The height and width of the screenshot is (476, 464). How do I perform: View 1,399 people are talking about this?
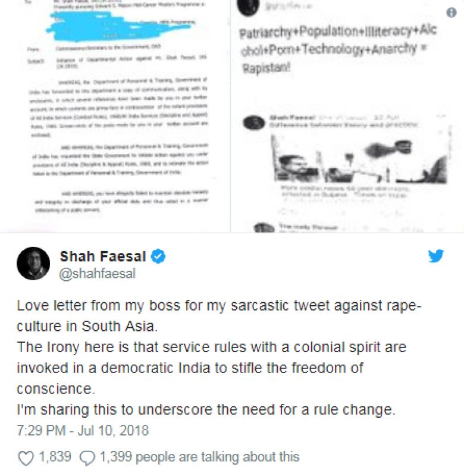(199, 457)
